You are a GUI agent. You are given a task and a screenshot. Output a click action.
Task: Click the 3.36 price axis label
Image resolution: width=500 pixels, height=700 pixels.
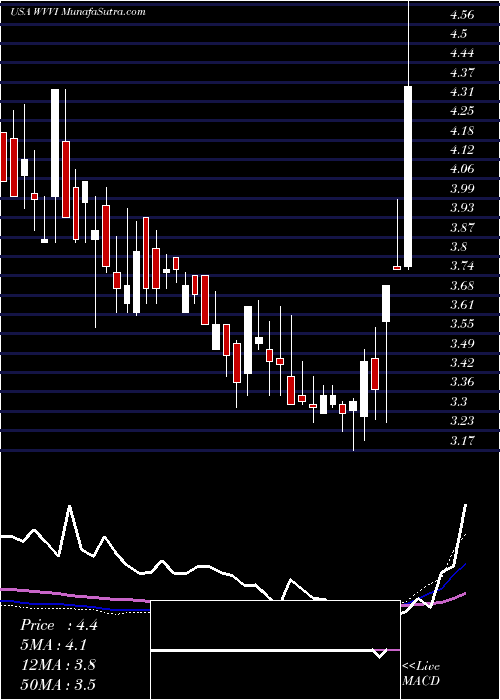click(462, 382)
